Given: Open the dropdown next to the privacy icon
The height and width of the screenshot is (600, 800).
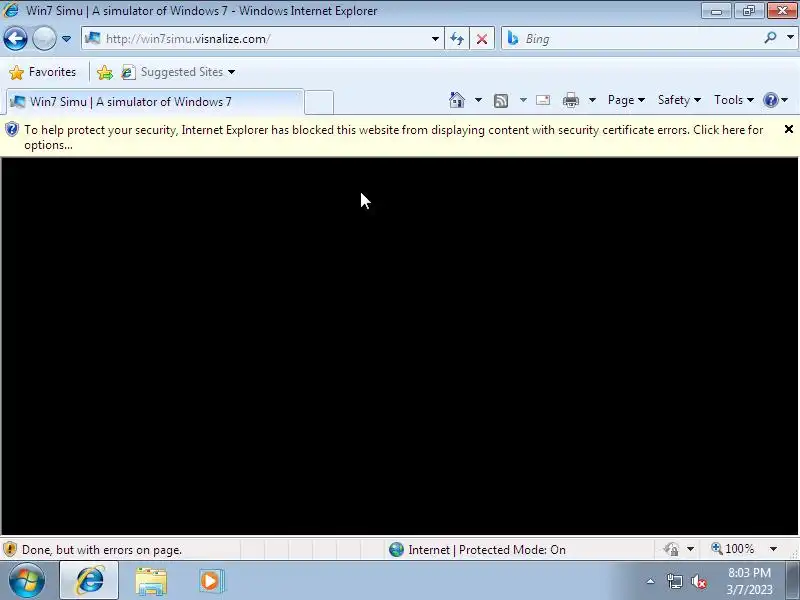Looking at the screenshot, I should pos(690,549).
